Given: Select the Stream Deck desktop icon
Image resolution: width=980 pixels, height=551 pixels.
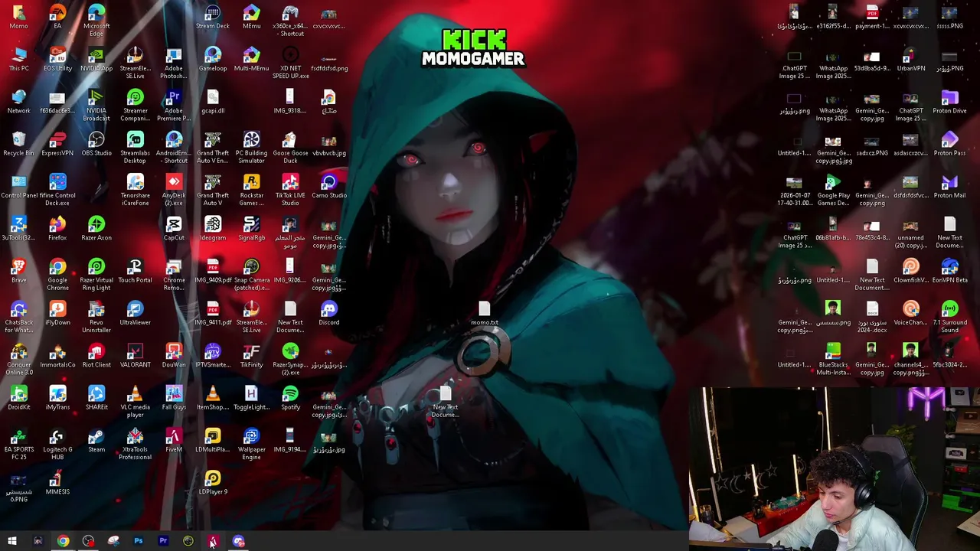Looking at the screenshot, I should pyautogui.click(x=213, y=16).
